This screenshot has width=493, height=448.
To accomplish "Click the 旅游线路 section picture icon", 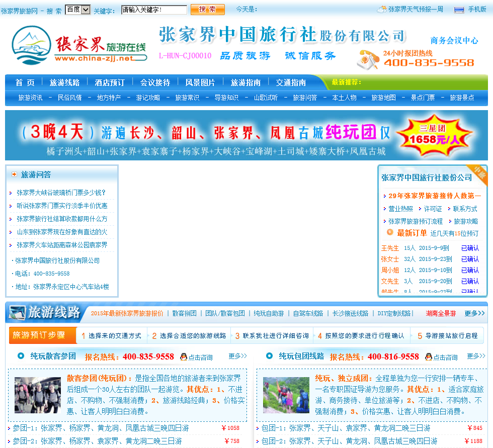I will (17, 313).
